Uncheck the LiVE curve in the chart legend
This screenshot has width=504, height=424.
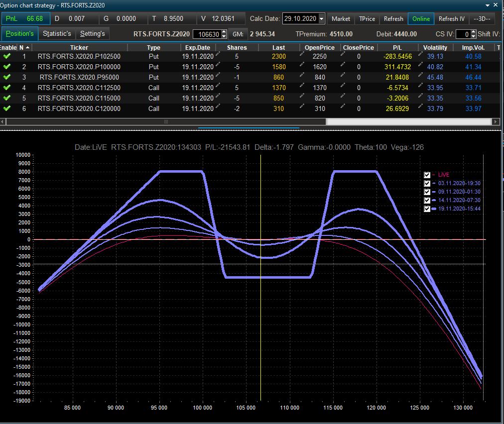[427, 175]
